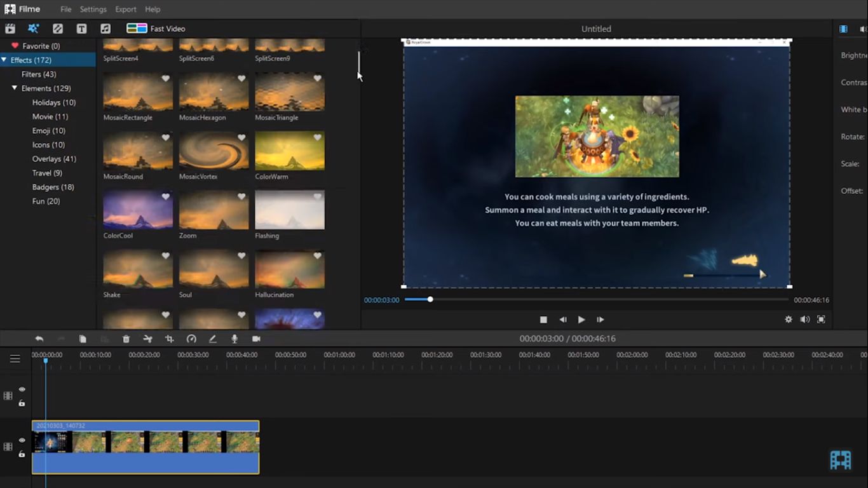Favorite the ColorCool effect heart
This screenshot has height=488, width=868.
[x=166, y=196]
